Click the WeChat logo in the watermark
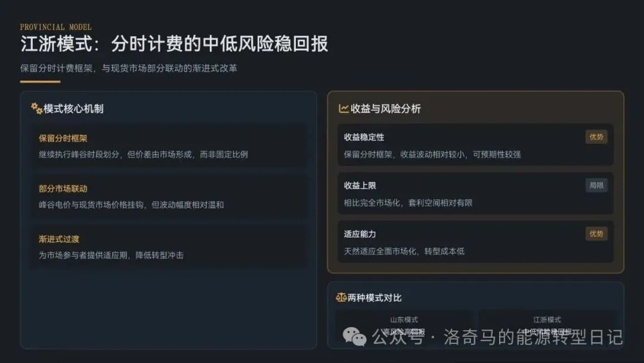 coord(354,337)
